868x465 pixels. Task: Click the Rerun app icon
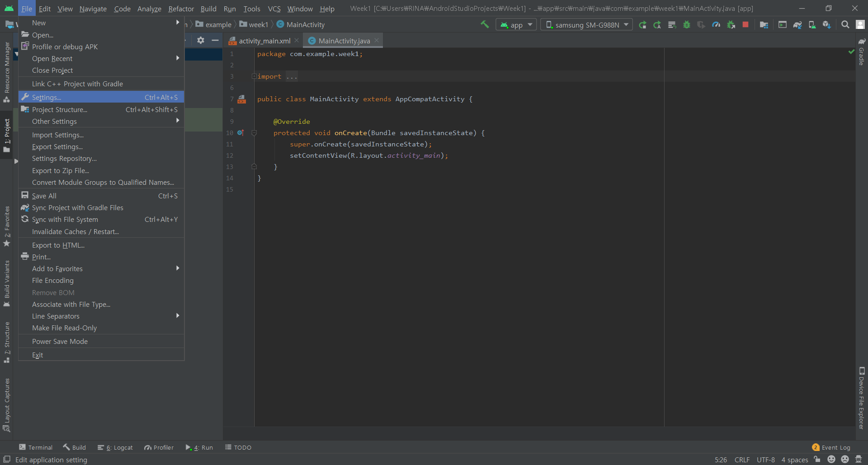642,25
